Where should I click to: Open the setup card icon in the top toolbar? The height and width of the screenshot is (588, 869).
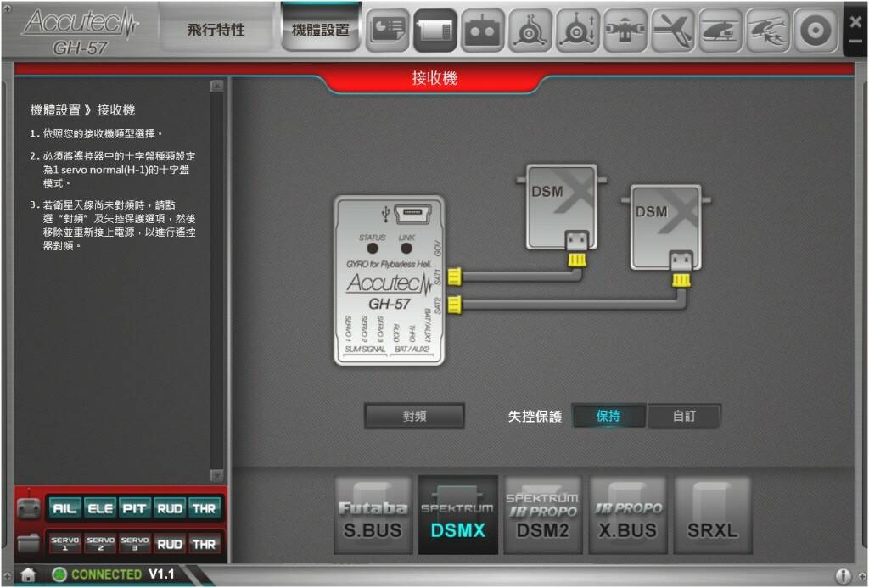click(387, 30)
